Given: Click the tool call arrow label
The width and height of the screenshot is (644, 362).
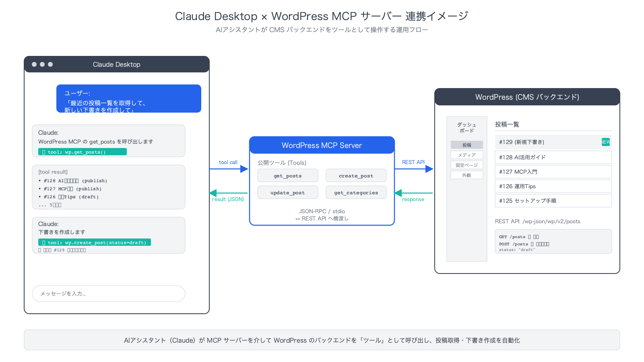Looking at the screenshot, I should [228, 162].
